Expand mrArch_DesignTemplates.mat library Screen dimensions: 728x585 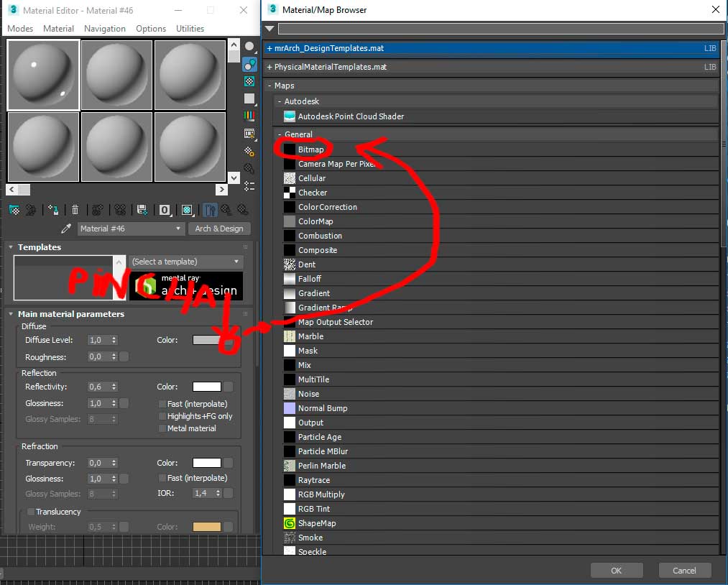269,48
